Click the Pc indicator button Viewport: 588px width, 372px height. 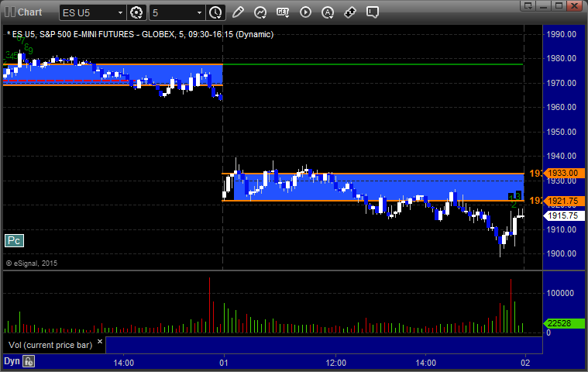click(x=14, y=241)
